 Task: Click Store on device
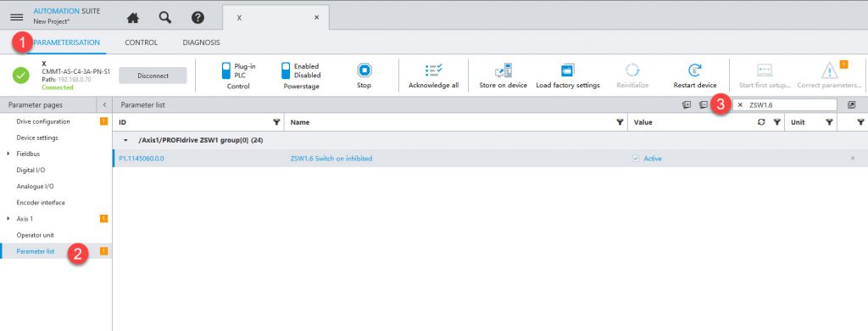click(504, 76)
